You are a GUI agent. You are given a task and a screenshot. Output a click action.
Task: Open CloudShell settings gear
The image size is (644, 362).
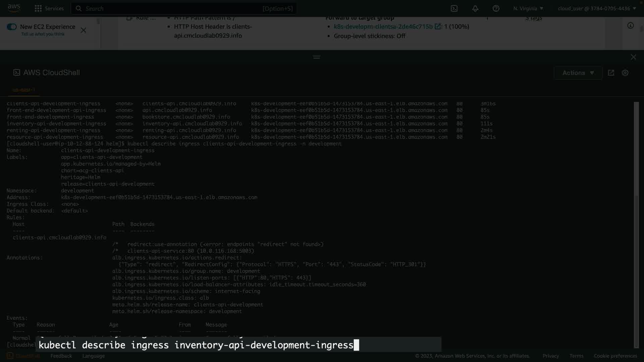click(625, 73)
